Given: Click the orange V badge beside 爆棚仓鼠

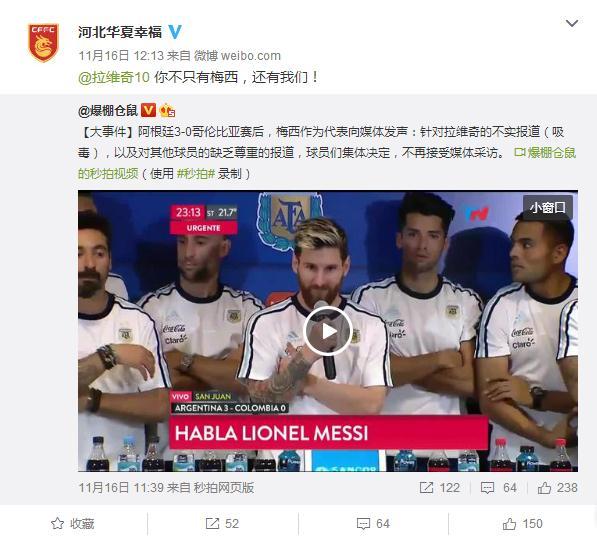Looking at the screenshot, I should [148, 110].
